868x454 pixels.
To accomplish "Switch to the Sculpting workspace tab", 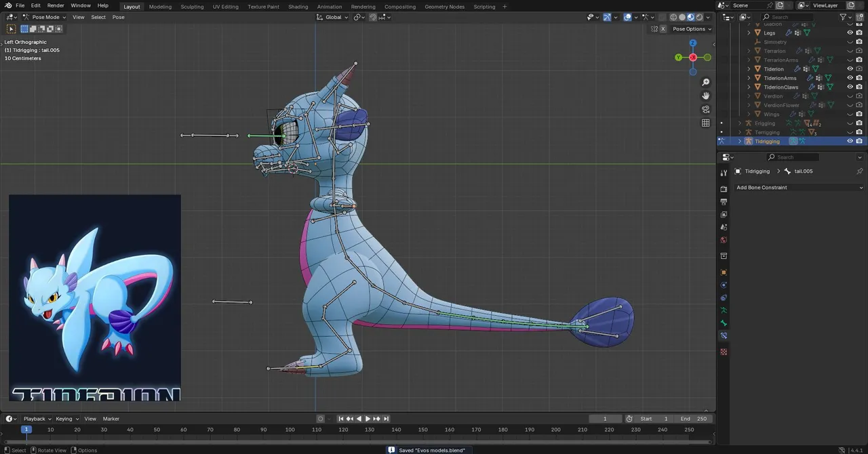I will pos(192,7).
